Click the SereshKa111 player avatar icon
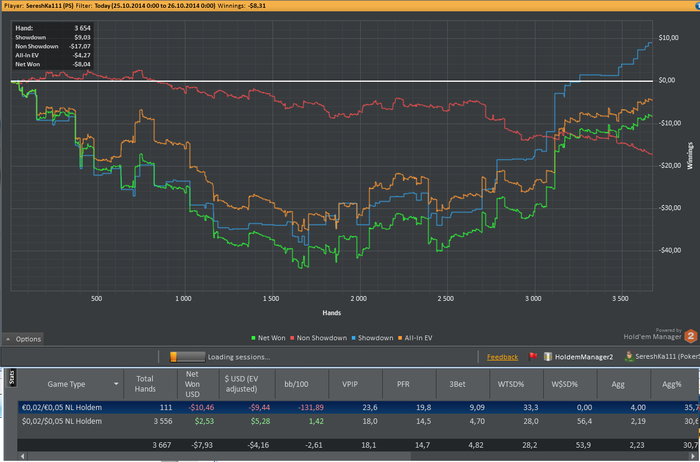Screen dimensions: 700x462 tap(629, 356)
